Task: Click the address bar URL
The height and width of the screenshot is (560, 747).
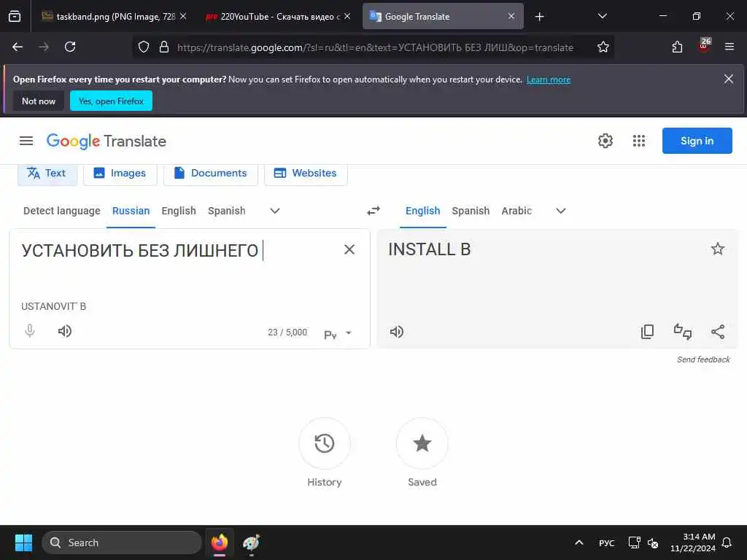Action: pyautogui.click(x=376, y=47)
